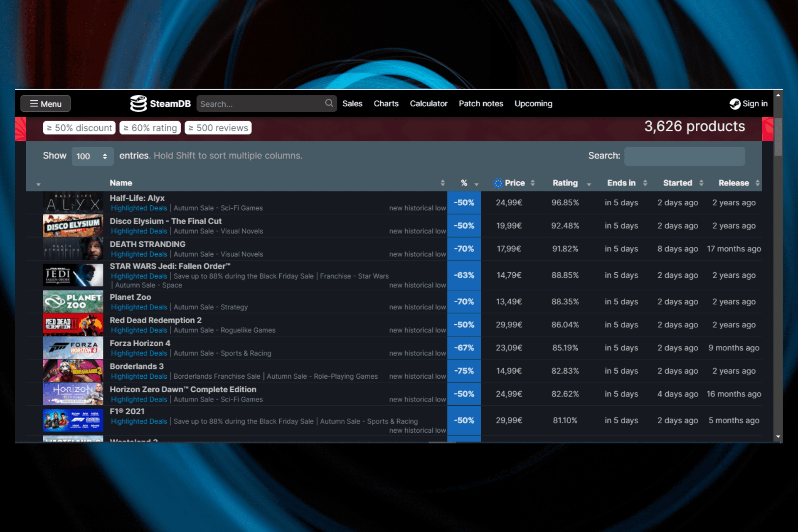Click the Search filter input field

(685, 156)
